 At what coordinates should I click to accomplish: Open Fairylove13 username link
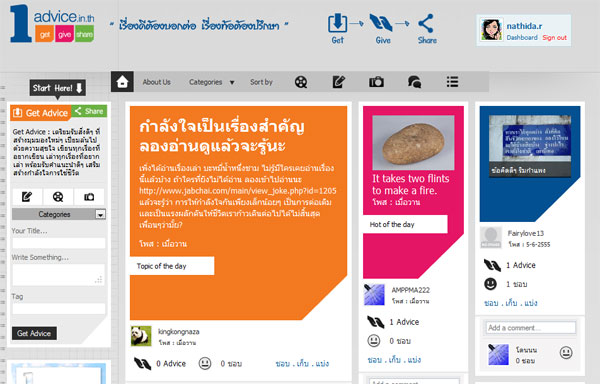526,233
